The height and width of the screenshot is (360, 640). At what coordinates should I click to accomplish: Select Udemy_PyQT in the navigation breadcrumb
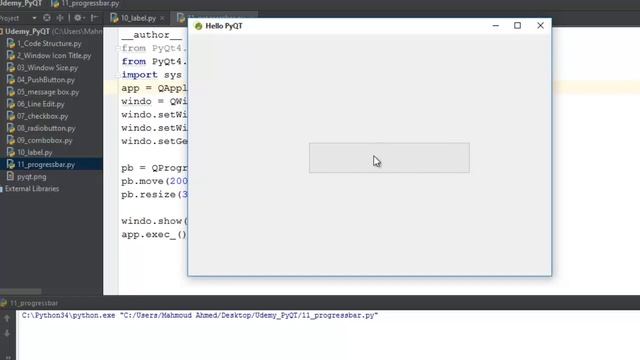(21, 4)
